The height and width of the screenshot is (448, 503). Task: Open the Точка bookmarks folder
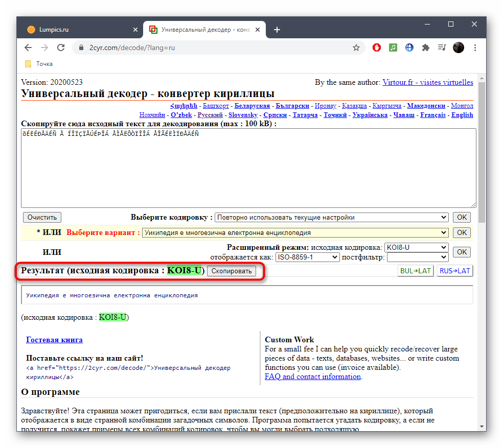[39, 64]
